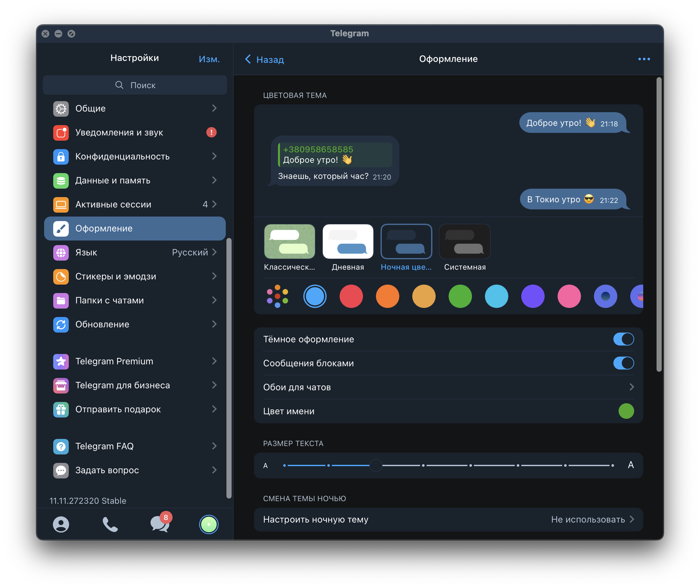Select the Системная theme thumbnail
700x588 pixels.
coord(465,242)
